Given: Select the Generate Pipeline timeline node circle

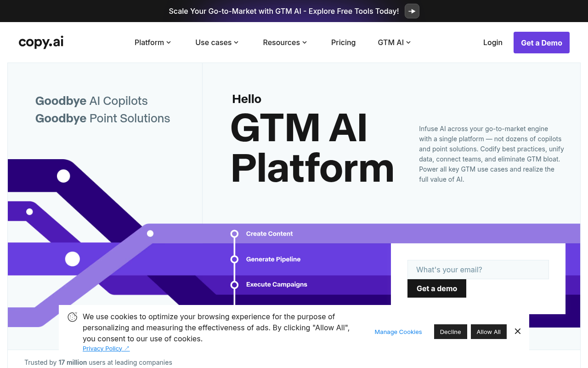Looking at the screenshot, I should pyautogui.click(x=235, y=259).
